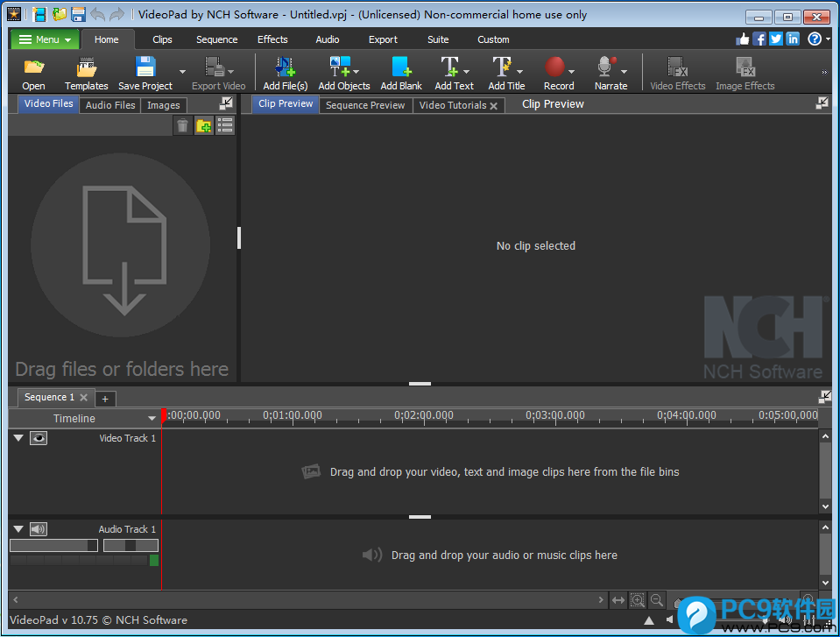Click the zoom-to-fit timeline arrows icon
The width and height of the screenshot is (840, 637).
tap(618, 600)
